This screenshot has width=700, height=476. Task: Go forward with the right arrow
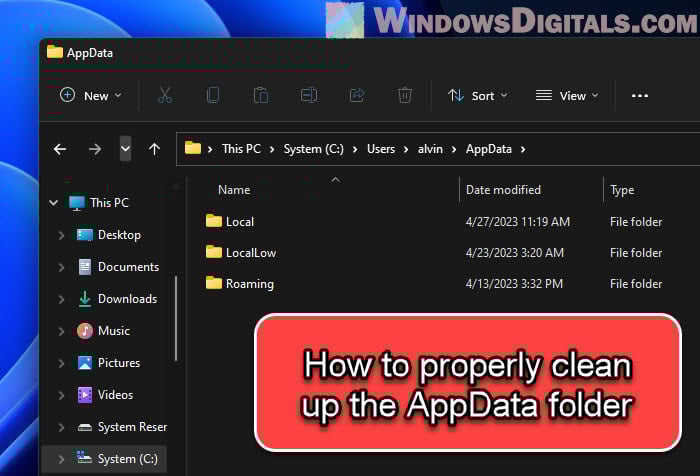[95, 149]
